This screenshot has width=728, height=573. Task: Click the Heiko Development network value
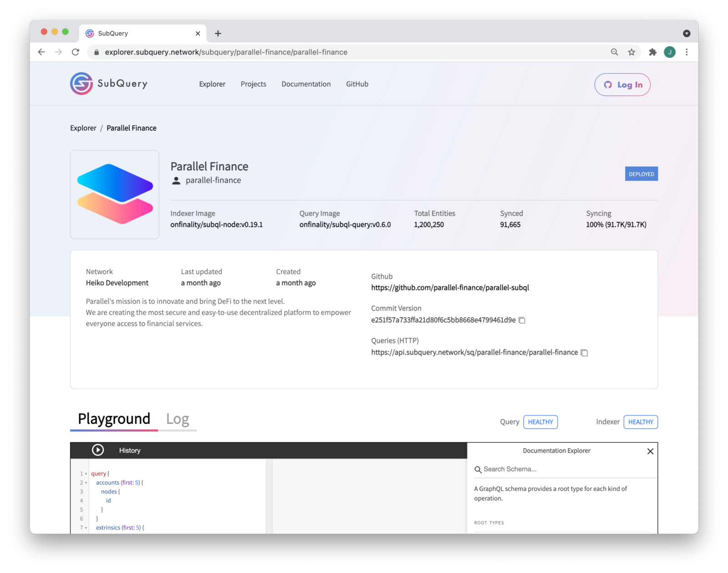tap(117, 283)
